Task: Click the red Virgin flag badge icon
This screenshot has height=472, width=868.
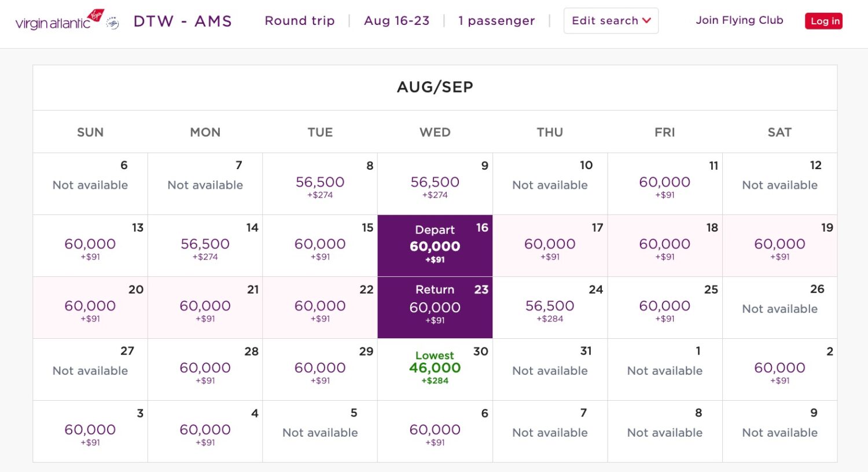Action: click(96, 16)
